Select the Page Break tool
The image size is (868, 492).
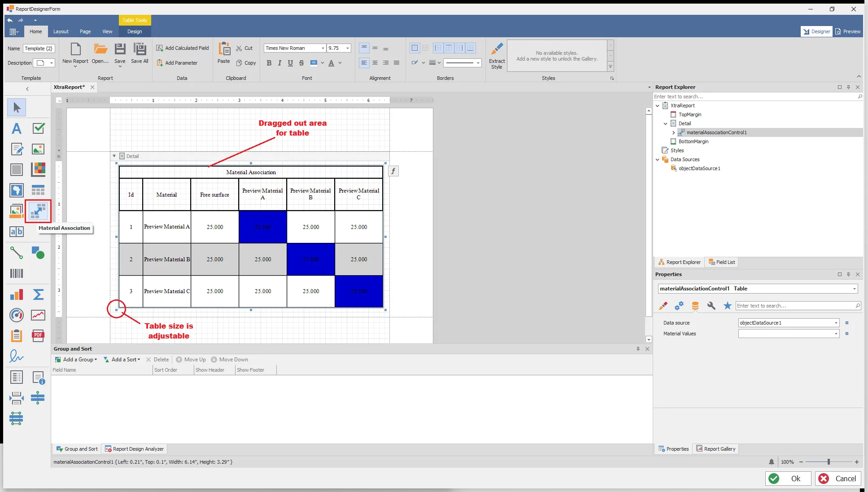click(17, 398)
